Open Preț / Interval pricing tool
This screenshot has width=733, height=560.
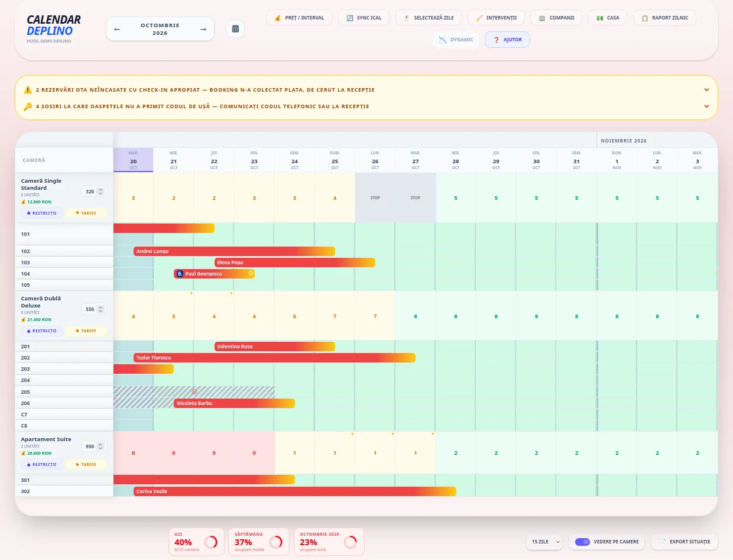pos(299,18)
